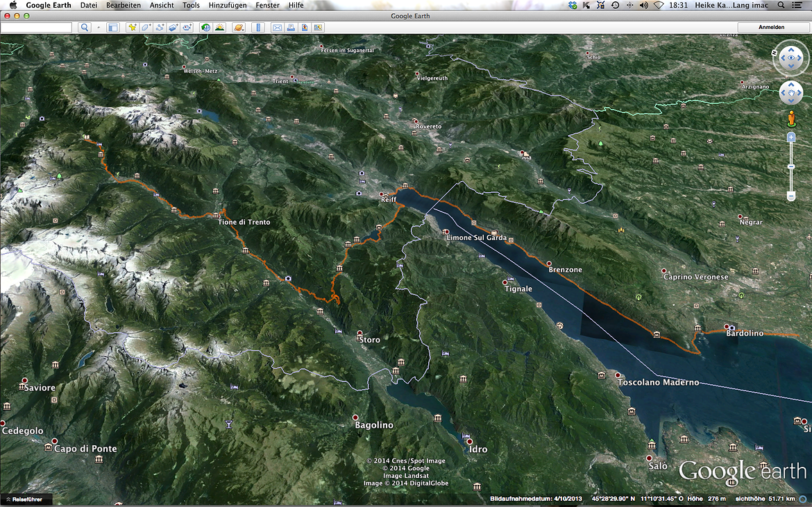The width and height of the screenshot is (812, 507).
Task: Open the Hilfe menu
Action: coord(296,5)
